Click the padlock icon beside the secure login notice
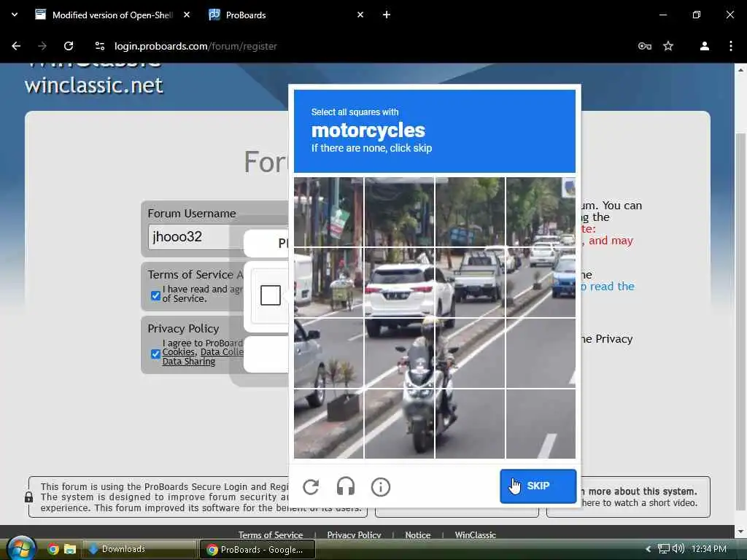The width and height of the screenshot is (747, 560). point(28,497)
